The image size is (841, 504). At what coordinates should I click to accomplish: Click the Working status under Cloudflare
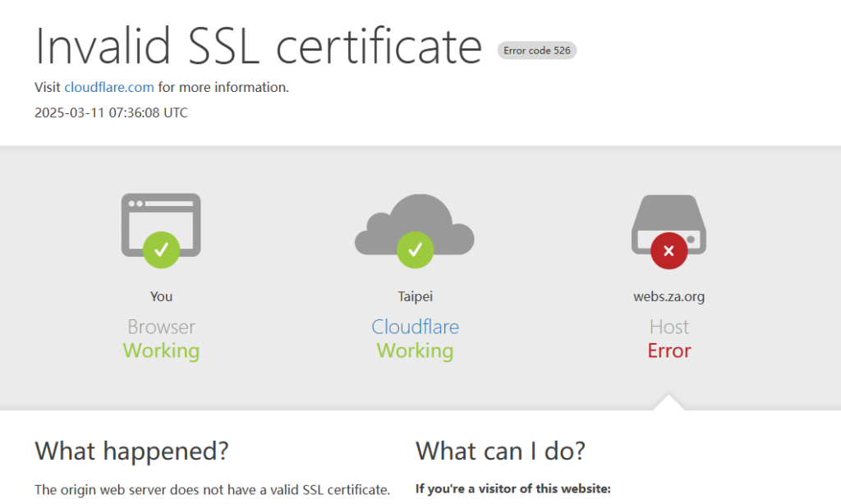pyautogui.click(x=415, y=351)
